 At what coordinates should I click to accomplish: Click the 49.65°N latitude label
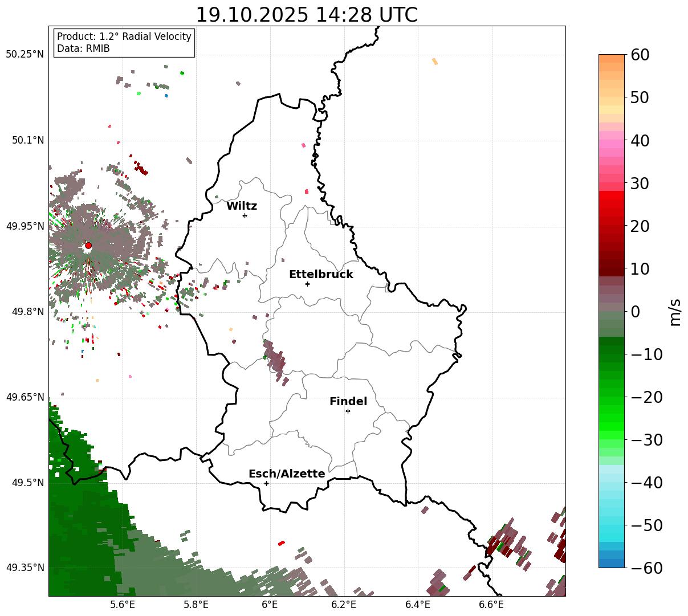[x=25, y=397]
